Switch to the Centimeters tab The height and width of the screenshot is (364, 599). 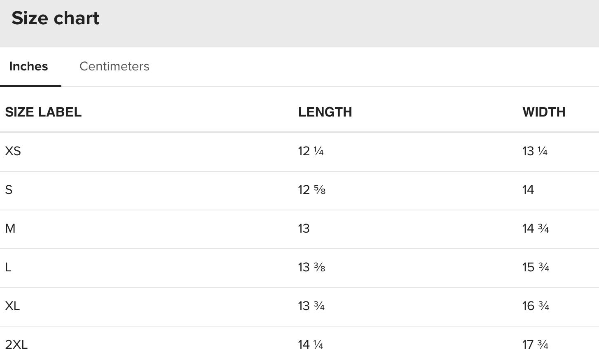click(114, 66)
